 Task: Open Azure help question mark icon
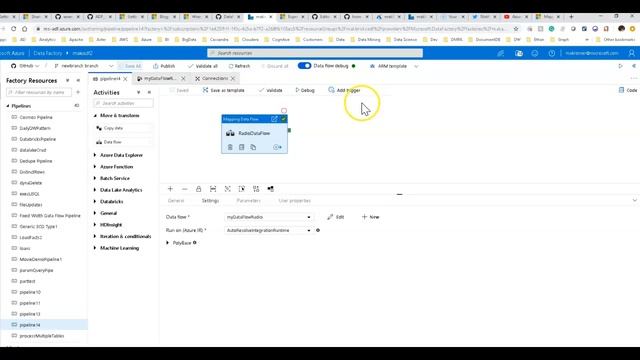(551, 53)
